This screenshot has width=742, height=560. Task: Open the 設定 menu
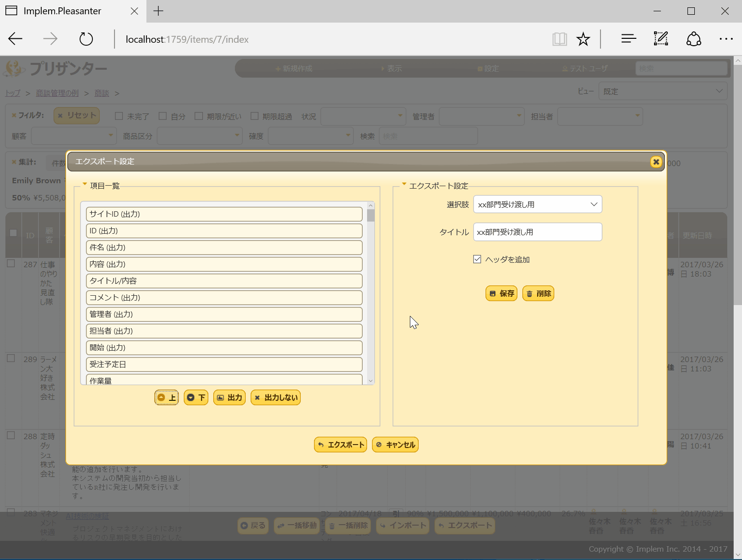click(488, 68)
